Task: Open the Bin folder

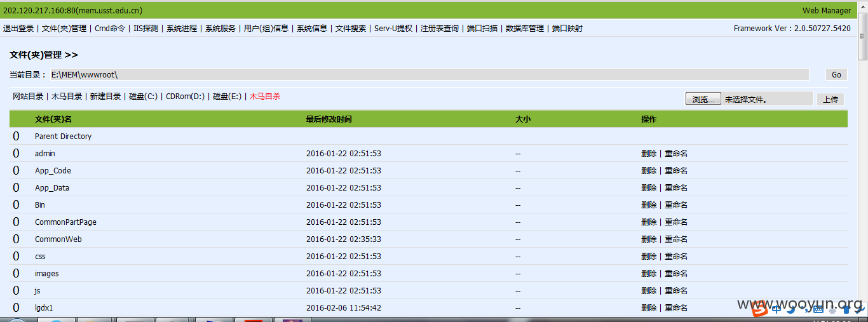Action: coord(40,205)
